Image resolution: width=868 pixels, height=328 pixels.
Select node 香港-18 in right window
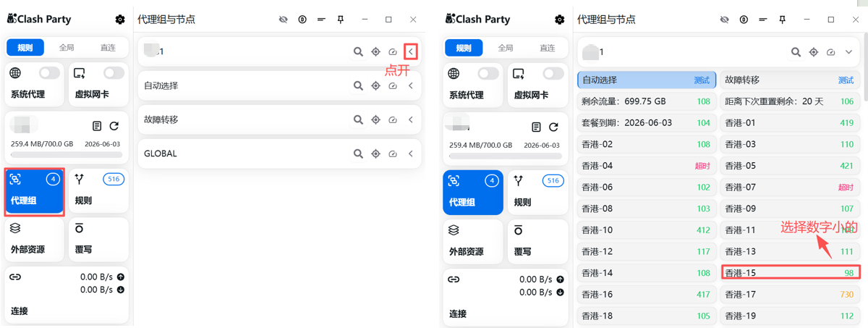(x=647, y=316)
